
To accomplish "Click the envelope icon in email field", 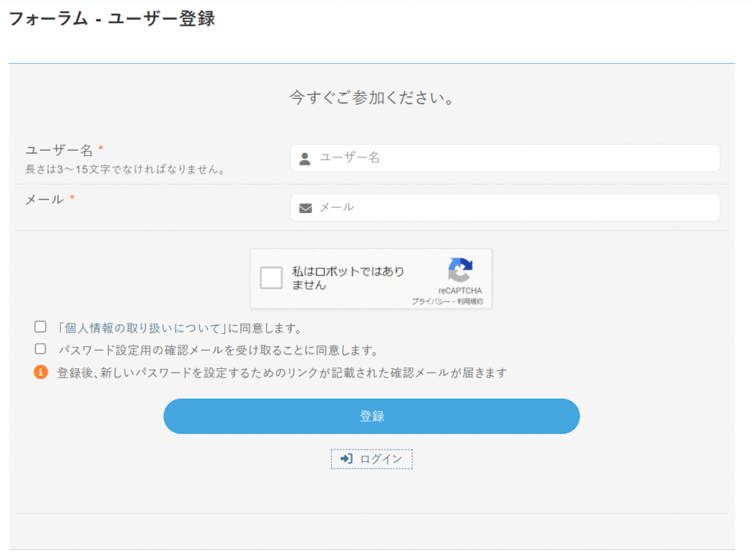I will [305, 208].
